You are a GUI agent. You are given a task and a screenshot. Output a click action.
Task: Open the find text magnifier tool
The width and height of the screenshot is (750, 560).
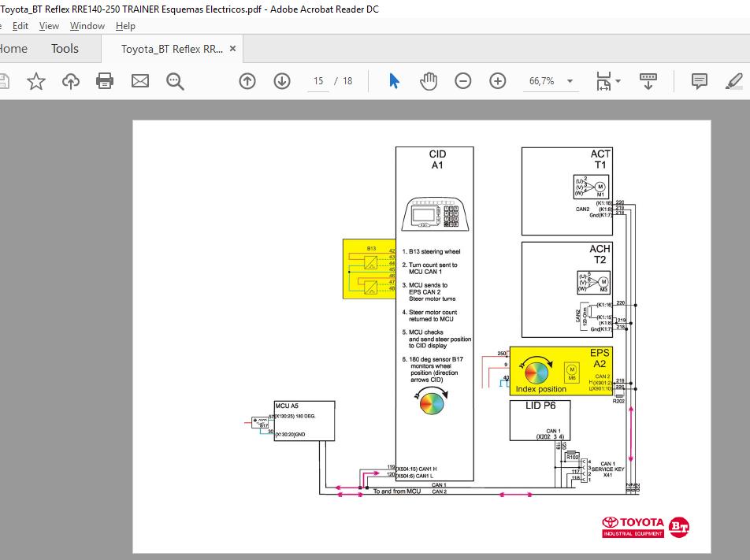click(175, 81)
